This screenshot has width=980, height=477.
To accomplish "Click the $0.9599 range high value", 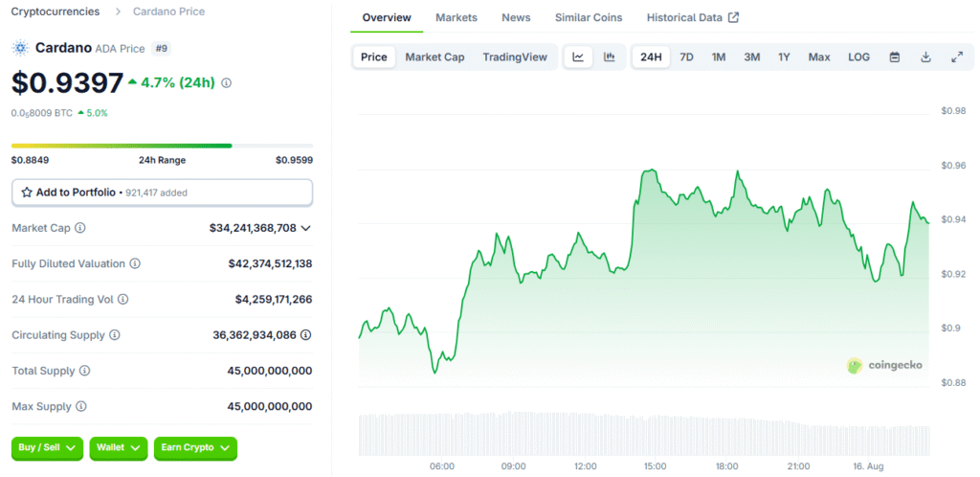I will [x=295, y=160].
